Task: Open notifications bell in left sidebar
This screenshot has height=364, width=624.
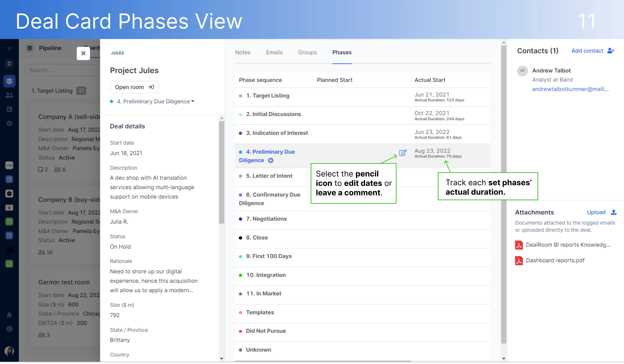Action: [9, 315]
